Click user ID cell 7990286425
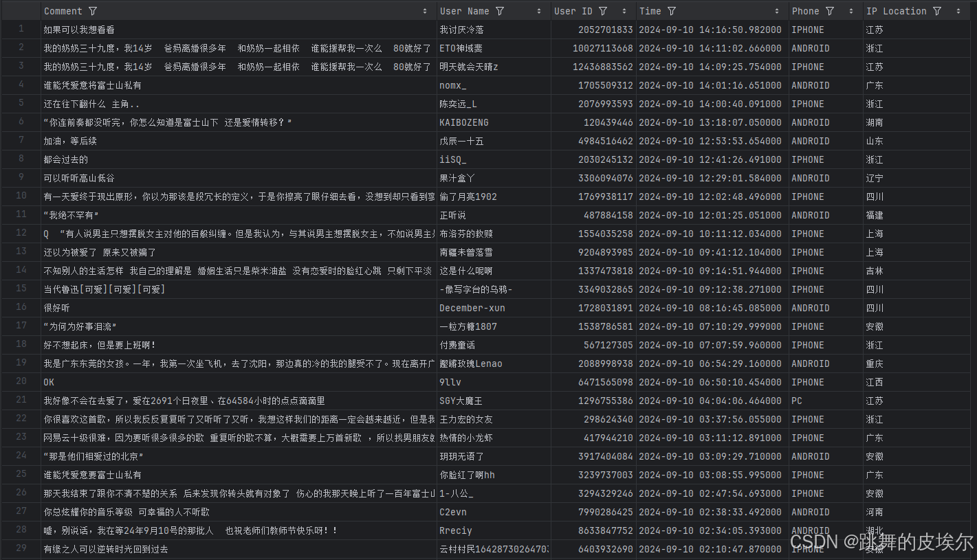Screen dimensions: 977x560 tap(593, 512)
